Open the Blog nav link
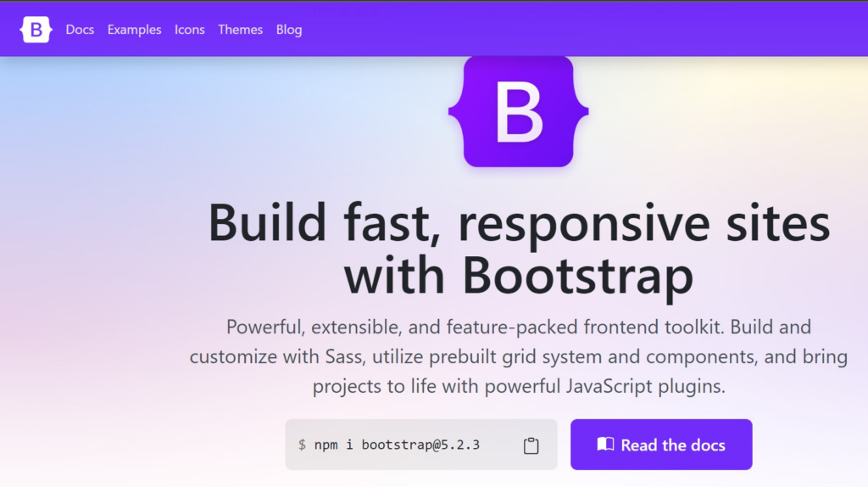 click(289, 30)
